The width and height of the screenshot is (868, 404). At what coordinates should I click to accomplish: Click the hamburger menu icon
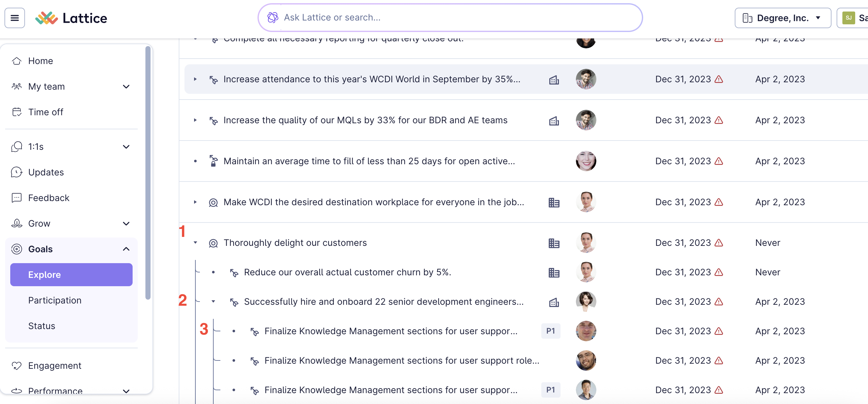pos(14,18)
